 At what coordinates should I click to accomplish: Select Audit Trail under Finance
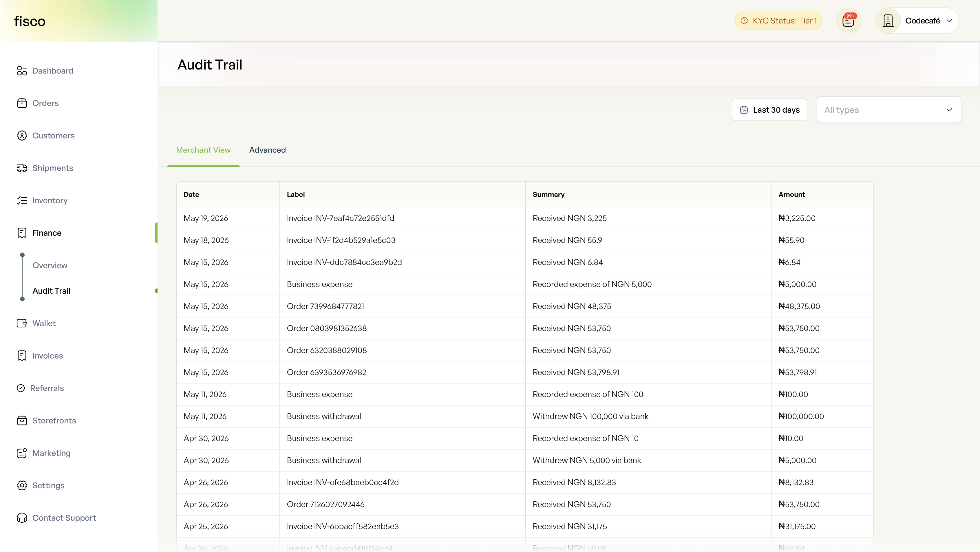[x=51, y=291]
